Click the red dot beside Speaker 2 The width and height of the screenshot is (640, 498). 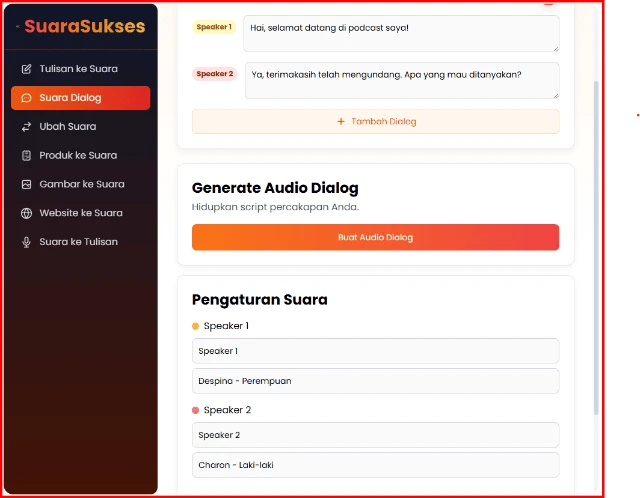[x=196, y=410]
